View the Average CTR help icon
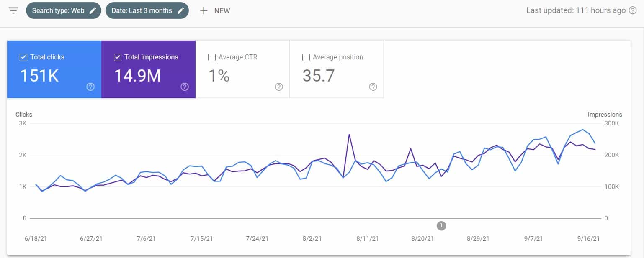The height and width of the screenshot is (258, 644). click(278, 87)
